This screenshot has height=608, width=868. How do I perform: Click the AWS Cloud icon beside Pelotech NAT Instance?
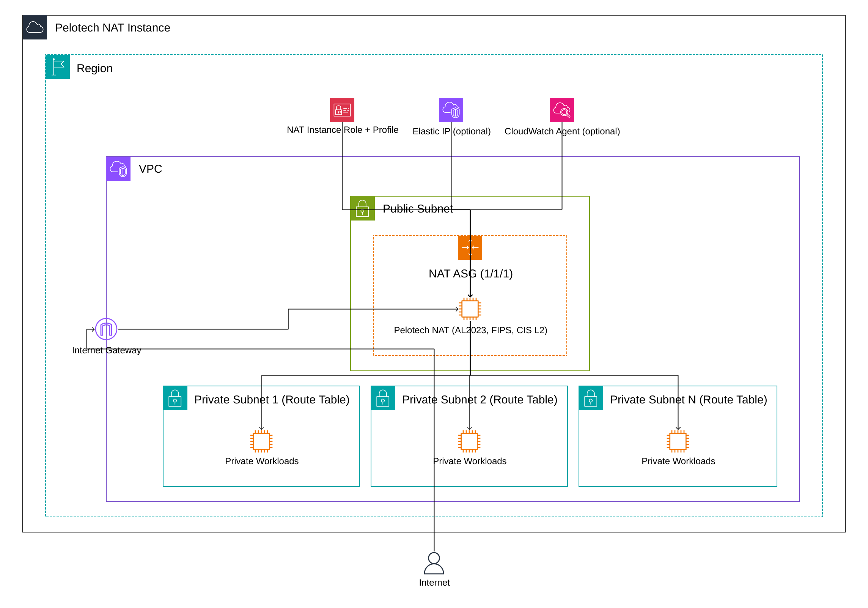coord(35,27)
